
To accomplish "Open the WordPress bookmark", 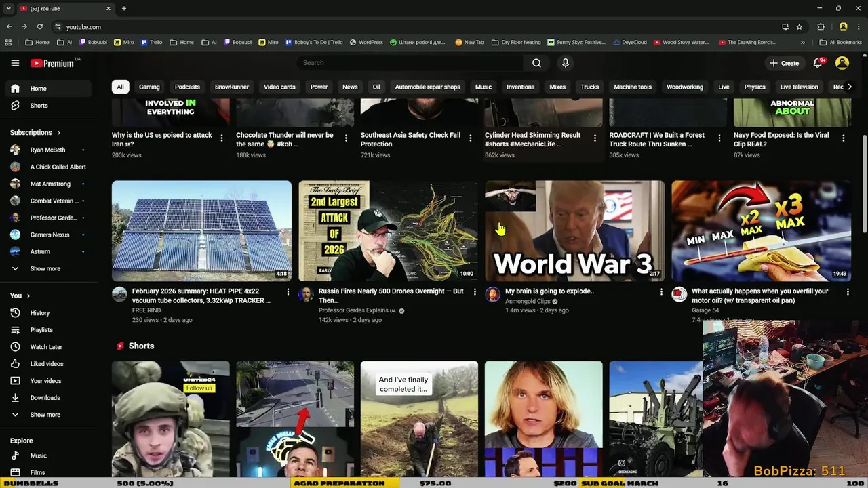I will 366,42.
